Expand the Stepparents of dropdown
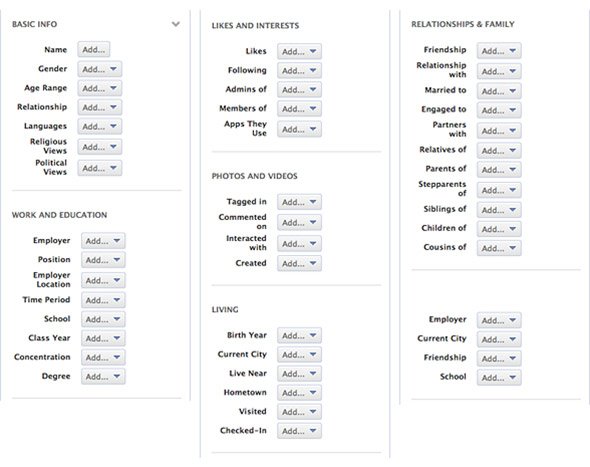The image size is (590, 467). (499, 190)
